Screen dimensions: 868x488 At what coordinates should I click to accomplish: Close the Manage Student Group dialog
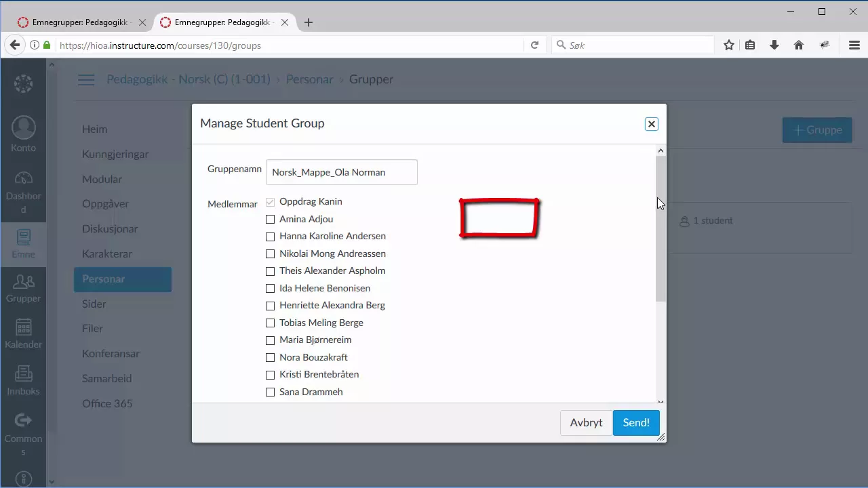click(x=652, y=124)
